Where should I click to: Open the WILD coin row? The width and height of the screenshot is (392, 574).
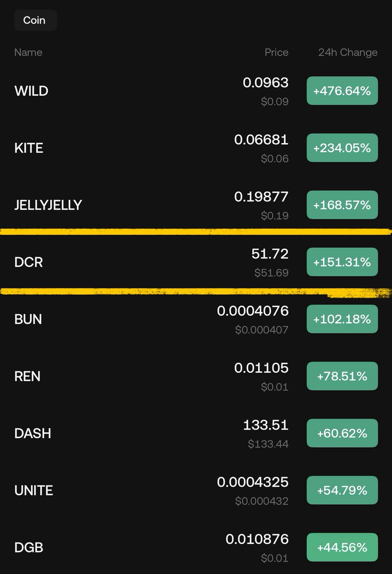pyautogui.click(x=32, y=91)
